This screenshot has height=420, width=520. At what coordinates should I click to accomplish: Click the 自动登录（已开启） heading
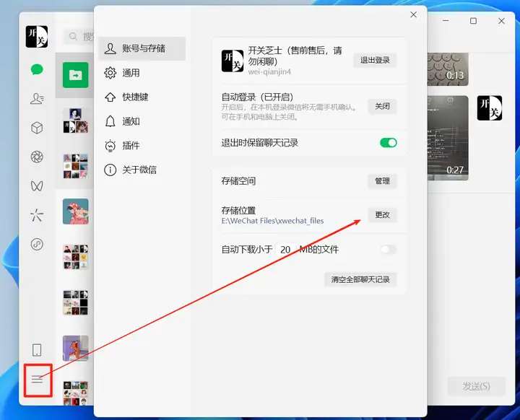click(257, 97)
